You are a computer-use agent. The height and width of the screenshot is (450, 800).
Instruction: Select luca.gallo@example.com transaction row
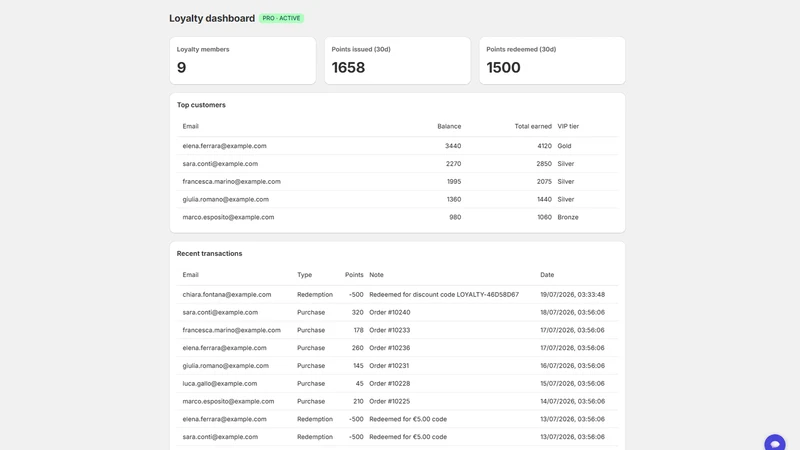click(x=397, y=384)
